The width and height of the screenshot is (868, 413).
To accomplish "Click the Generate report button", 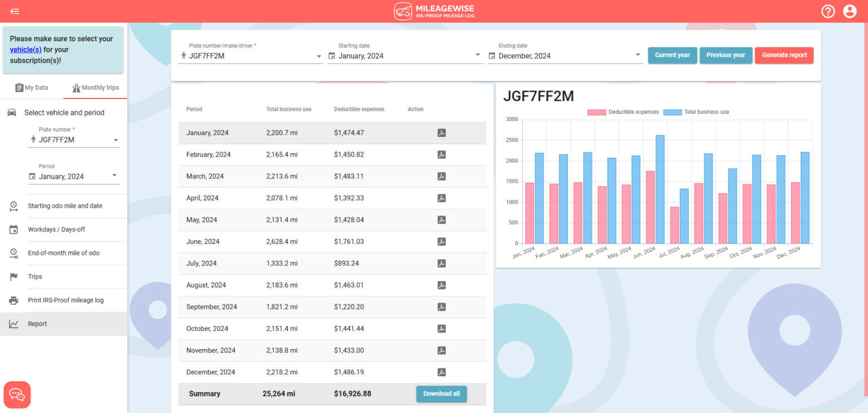I will pos(784,55).
